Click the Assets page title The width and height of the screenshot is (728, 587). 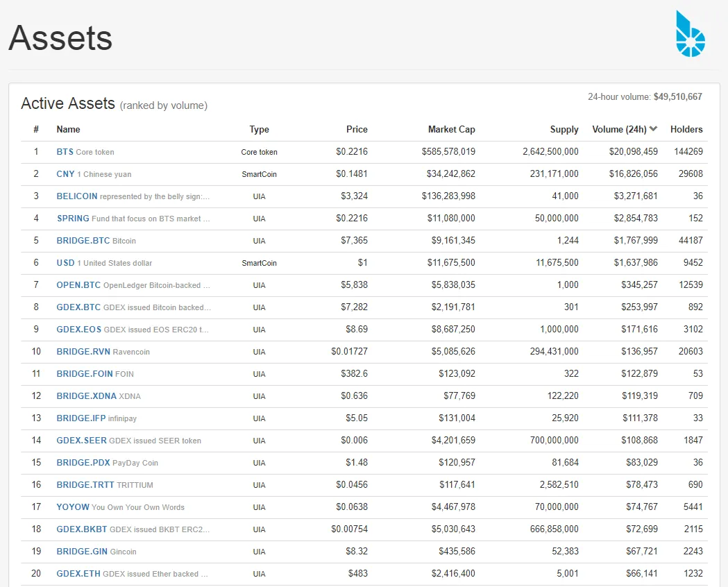[60, 37]
